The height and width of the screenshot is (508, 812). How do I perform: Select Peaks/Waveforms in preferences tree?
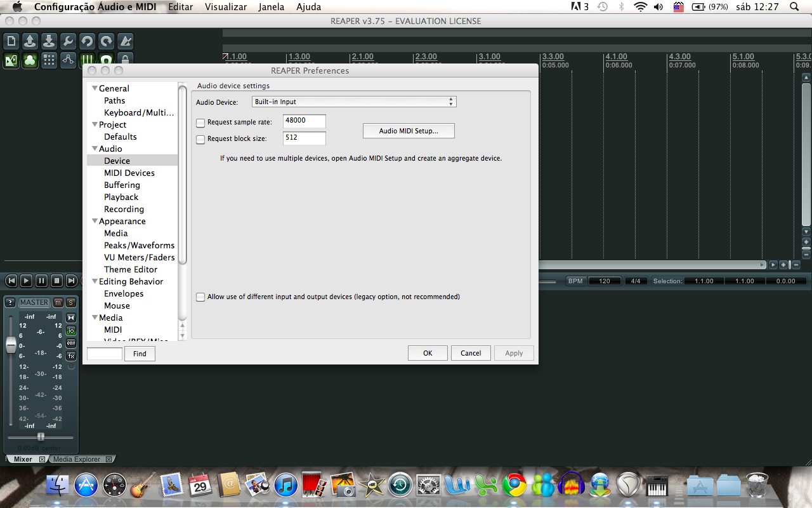[x=139, y=245]
